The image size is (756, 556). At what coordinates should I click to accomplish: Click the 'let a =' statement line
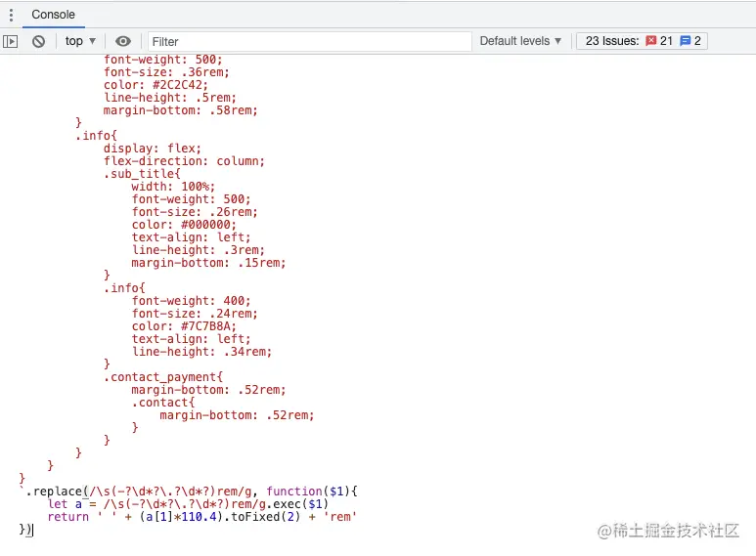pos(188,504)
